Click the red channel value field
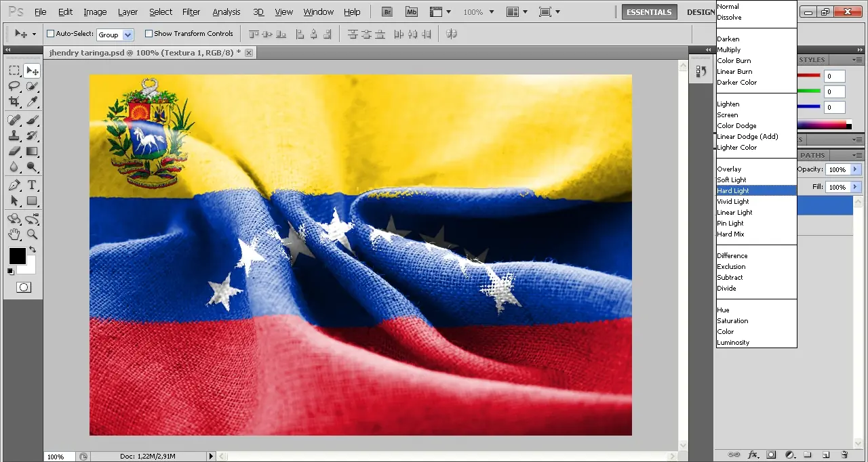This screenshot has height=462, width=868. pyautogui.click(x=835, y=77)
